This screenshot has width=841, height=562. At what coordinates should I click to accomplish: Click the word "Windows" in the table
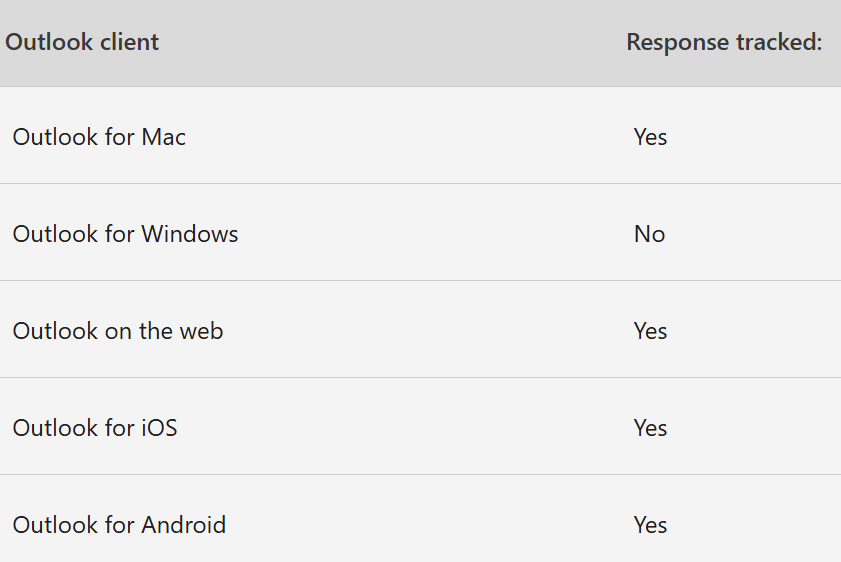[x=189, y=234]
